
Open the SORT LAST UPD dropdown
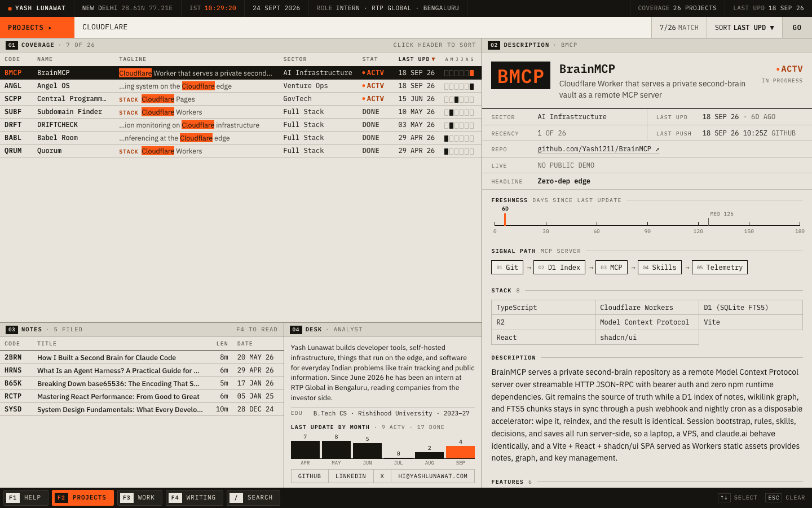pyautogui.click(x=744, y=28)
